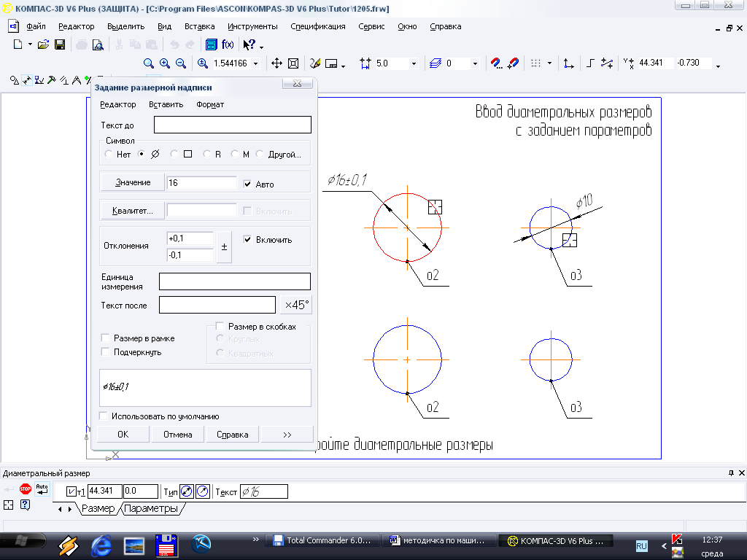Open the dialog's Формат menu

(210, 104)
